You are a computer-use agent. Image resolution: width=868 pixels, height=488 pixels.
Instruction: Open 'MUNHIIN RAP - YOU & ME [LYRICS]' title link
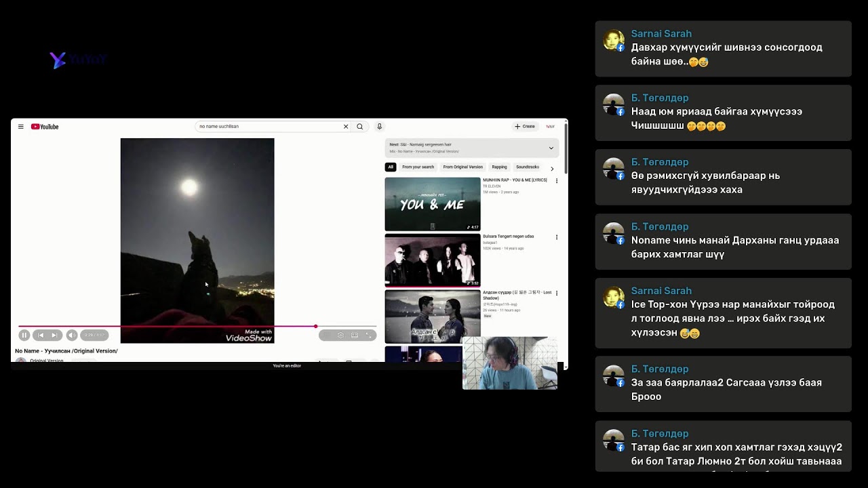pos(515,180)
